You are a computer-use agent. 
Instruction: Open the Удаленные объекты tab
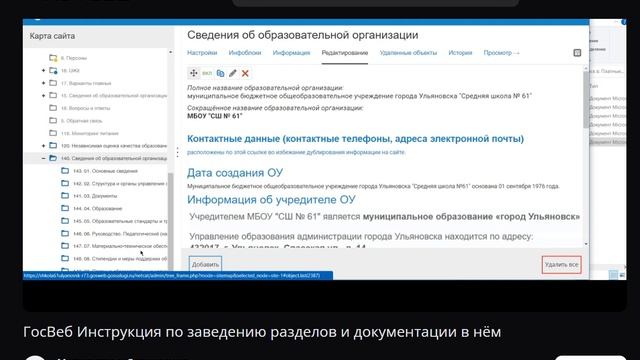(408, 53)
